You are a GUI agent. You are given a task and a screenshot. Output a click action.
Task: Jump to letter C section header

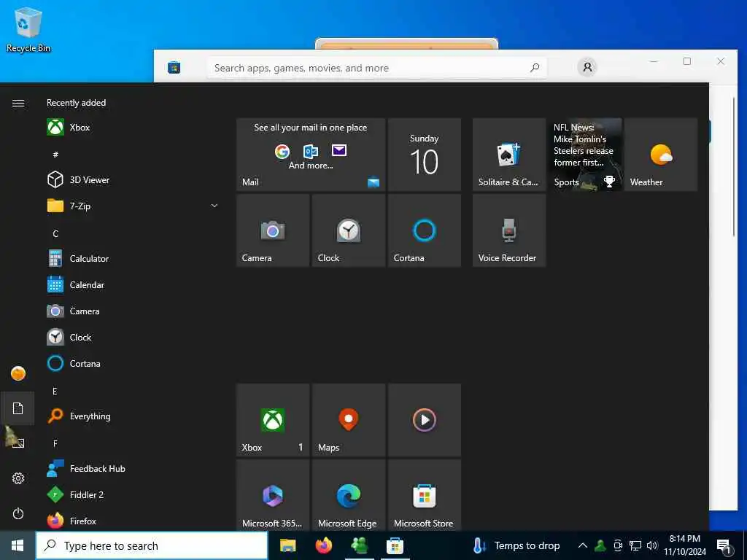point(55,234)
